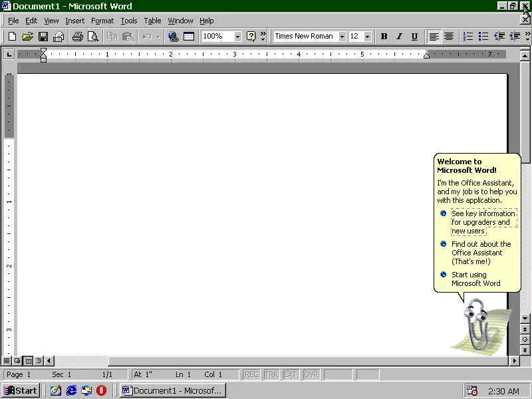This screenshot has height=399, width=532.
Task: Go to next page double-arrow button
Action: click(x=525, y=350)
